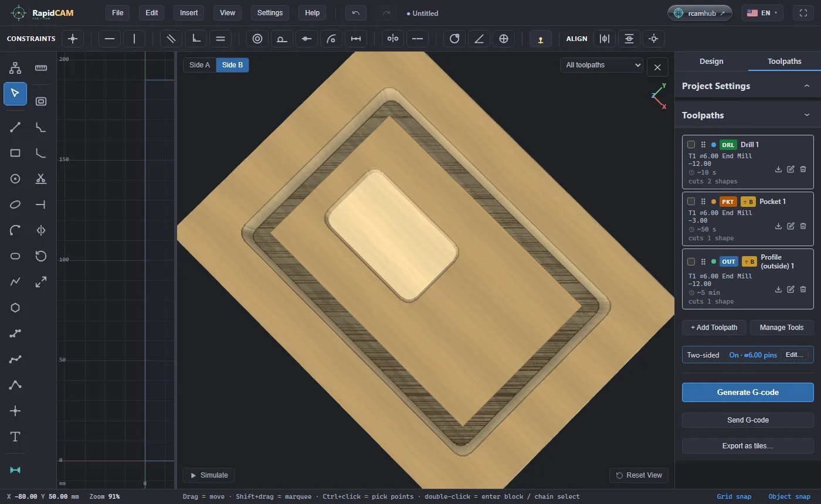Toggle the yellow pin fix constraint
The height and width of the screenshot is (504, 821).
[541, 39]
